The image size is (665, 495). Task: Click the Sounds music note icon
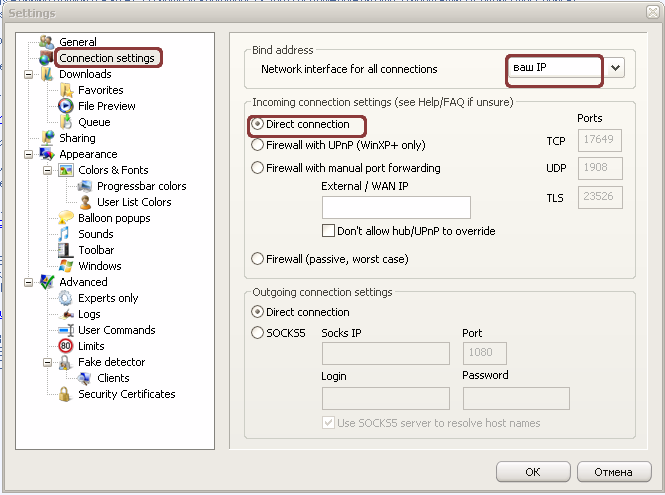point(66,234)
